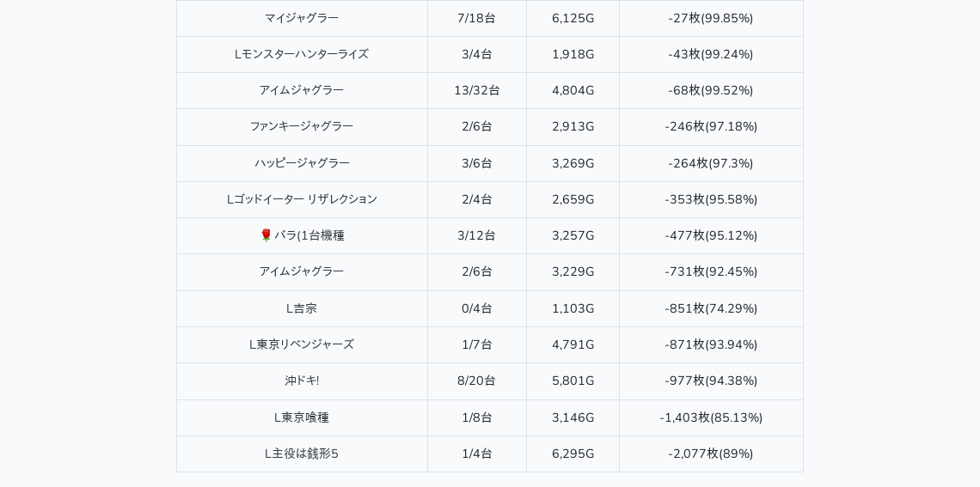Select the 6,125G games cell
Image resolution: width=980 pixels, height=487 pixels.
[x=573, y=18]
